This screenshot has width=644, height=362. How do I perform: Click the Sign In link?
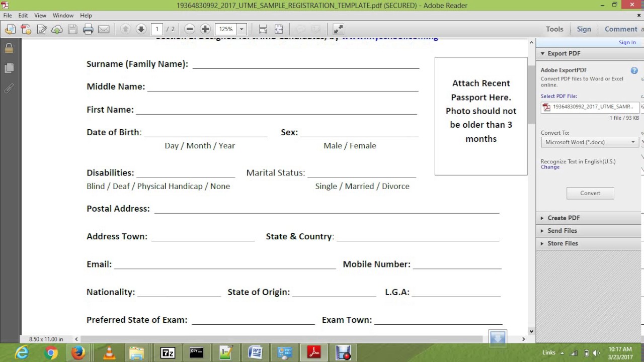tap(627, 43)
